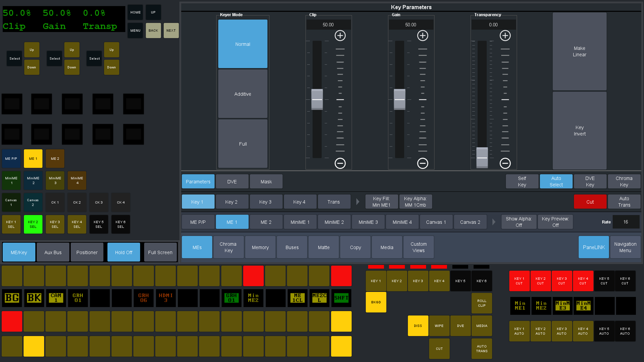Click the MENU button
The image size is (644, 362).
pos(135,30)
